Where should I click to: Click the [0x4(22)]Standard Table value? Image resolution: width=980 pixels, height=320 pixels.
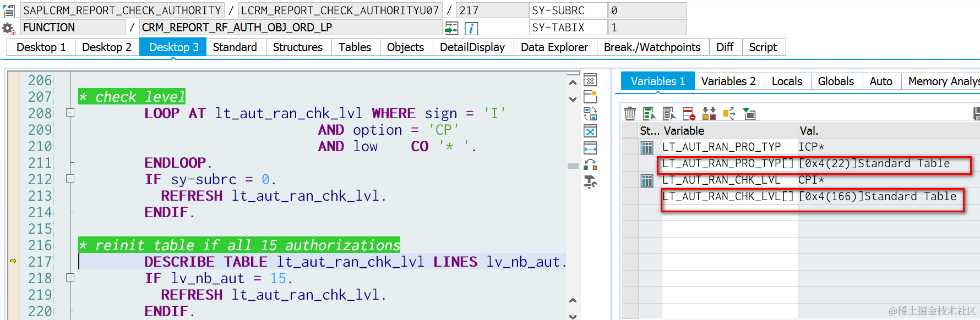[x=874, y=163]
